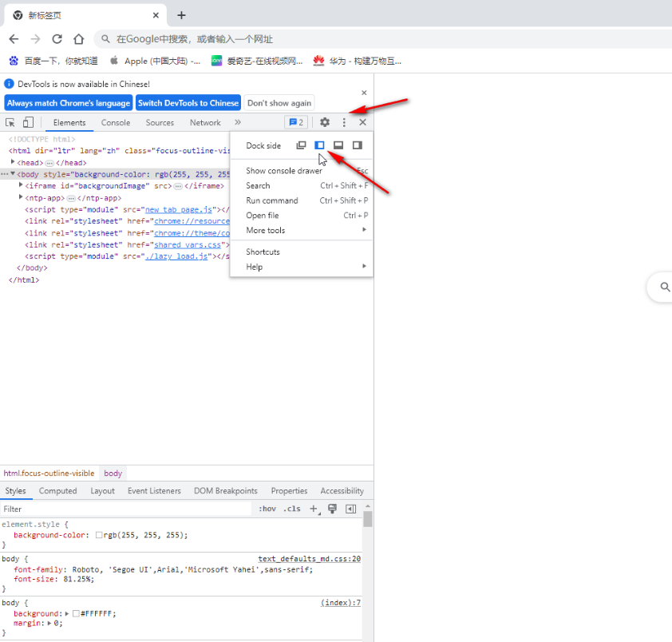Open the Event Listeners tab

point(154,491)
